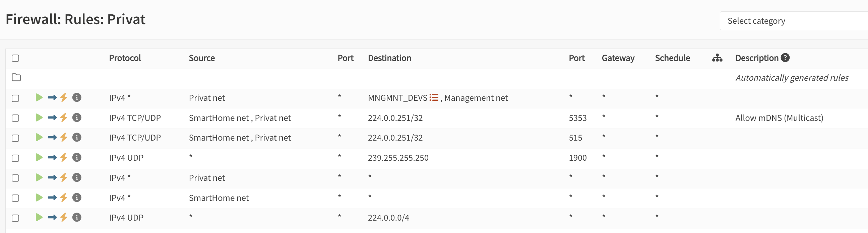Image resolution: width=868 pixels, height=233 pixels.
Task: Click the info icon on the 224.0.0.0/4 rule
Action: point(77,218)
